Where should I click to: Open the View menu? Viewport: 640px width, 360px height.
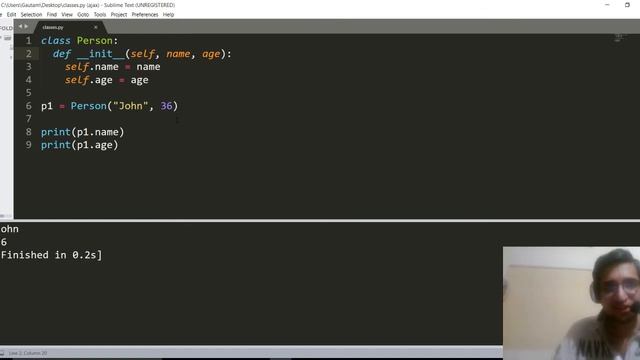(x=67, y=15)
